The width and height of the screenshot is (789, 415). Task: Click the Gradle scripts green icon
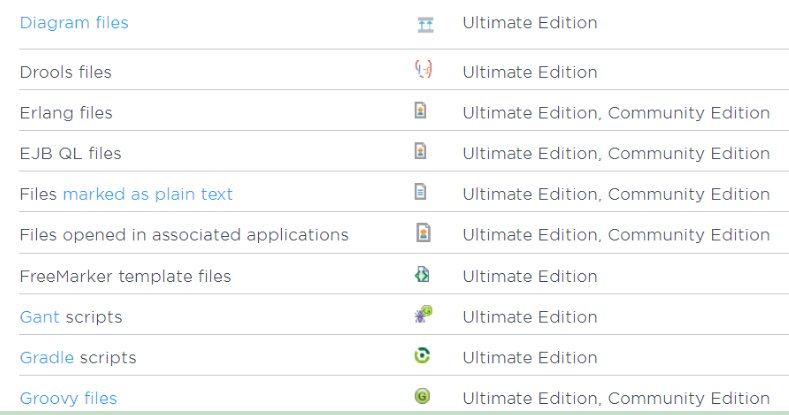tap(422, 355)
